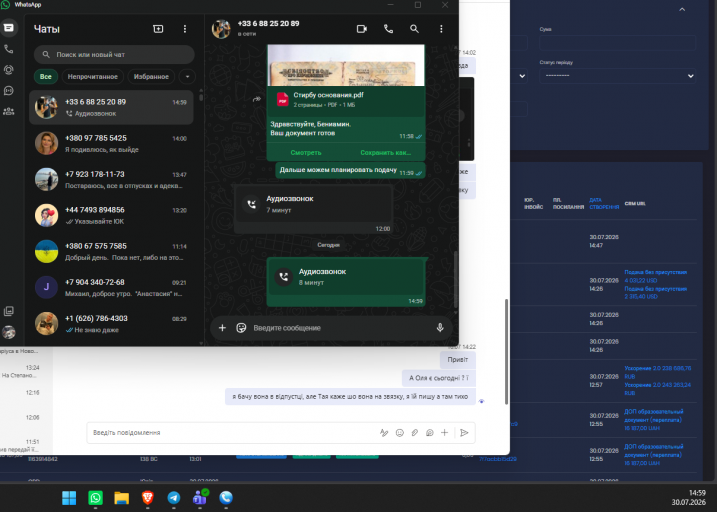Start a video call with +33 6 88 25 20 89

coord(362,29)
